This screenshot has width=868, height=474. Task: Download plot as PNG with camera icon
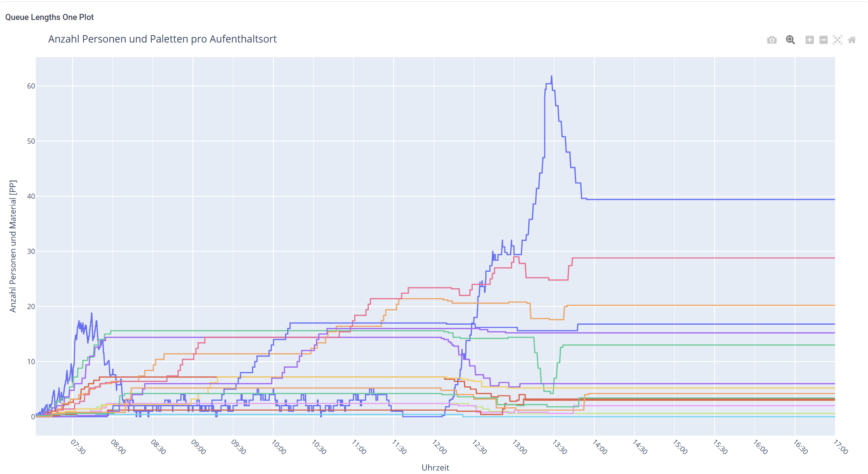pyautogui.click(x=772, y=40)
